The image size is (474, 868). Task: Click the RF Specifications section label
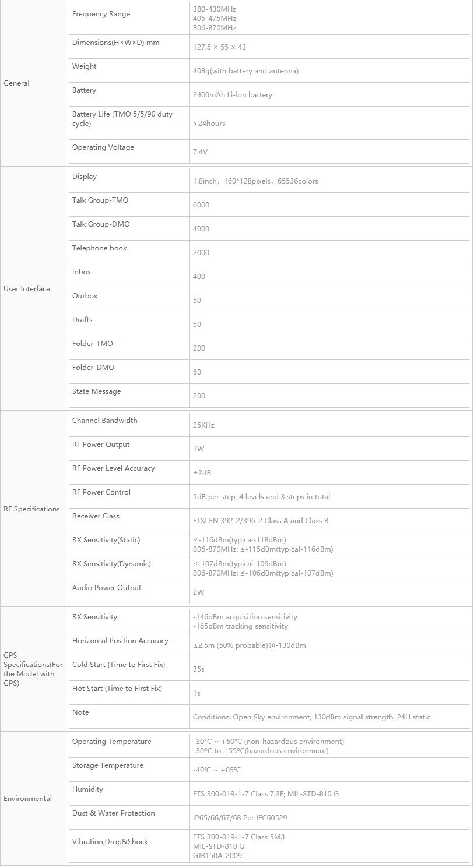[x=31, y=509]
